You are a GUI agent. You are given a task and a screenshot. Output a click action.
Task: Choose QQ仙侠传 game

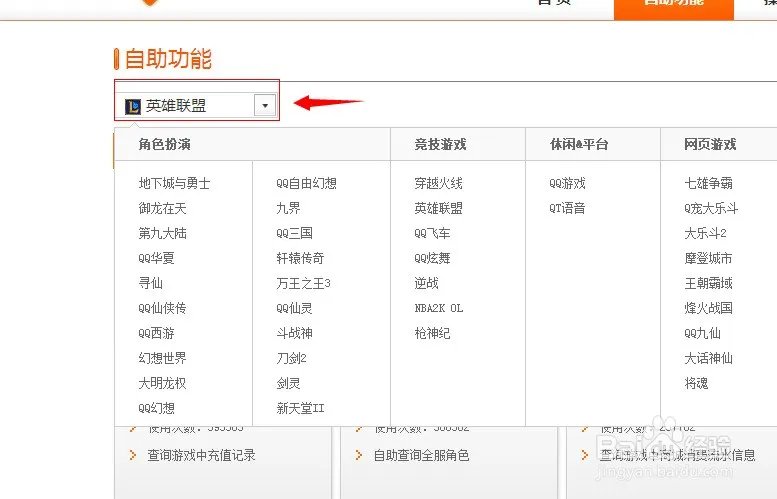pyautogui.click(x=163, y=308)
